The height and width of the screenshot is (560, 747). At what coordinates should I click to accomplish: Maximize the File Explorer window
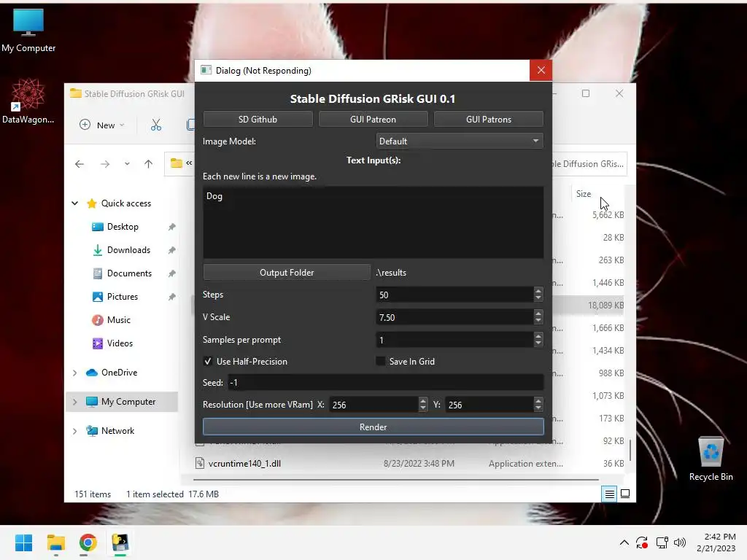(x=586, y=93)
